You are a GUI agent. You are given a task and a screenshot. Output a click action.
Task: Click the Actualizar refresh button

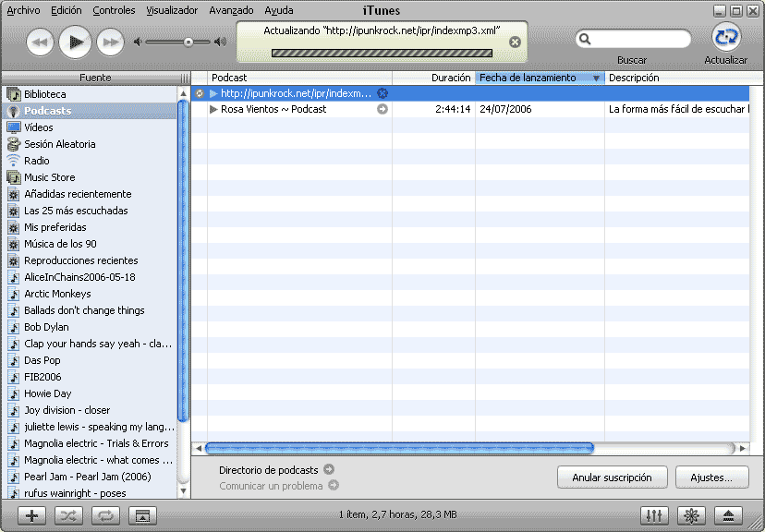tap(726, 37)
